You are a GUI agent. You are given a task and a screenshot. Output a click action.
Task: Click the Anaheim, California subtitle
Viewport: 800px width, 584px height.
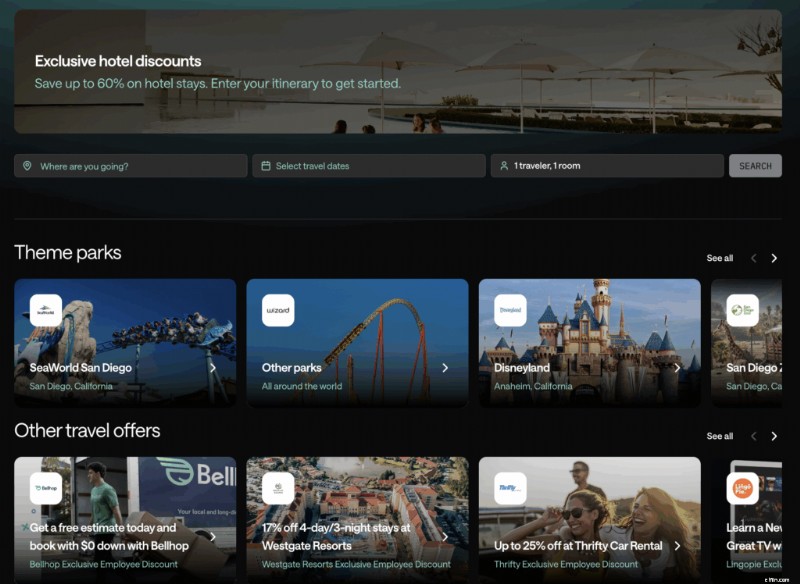[x=533, y=386]
